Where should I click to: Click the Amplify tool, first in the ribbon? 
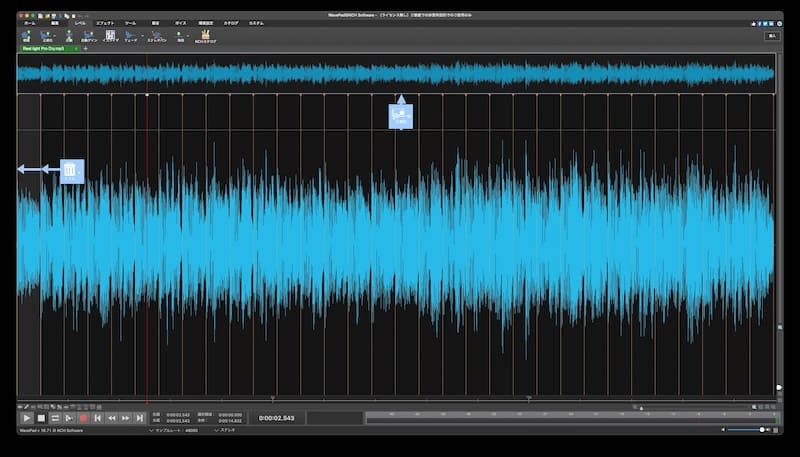pyautogui.click(x=27, y=36)
